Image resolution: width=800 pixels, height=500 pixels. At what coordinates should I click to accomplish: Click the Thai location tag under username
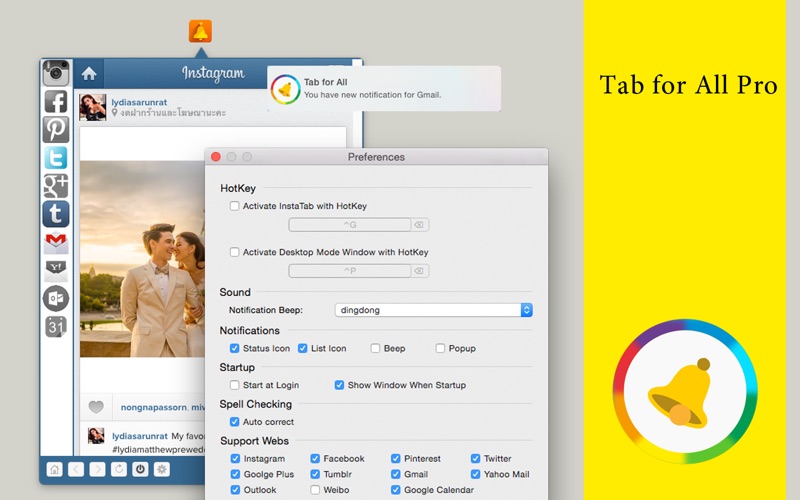pos(169,113)
